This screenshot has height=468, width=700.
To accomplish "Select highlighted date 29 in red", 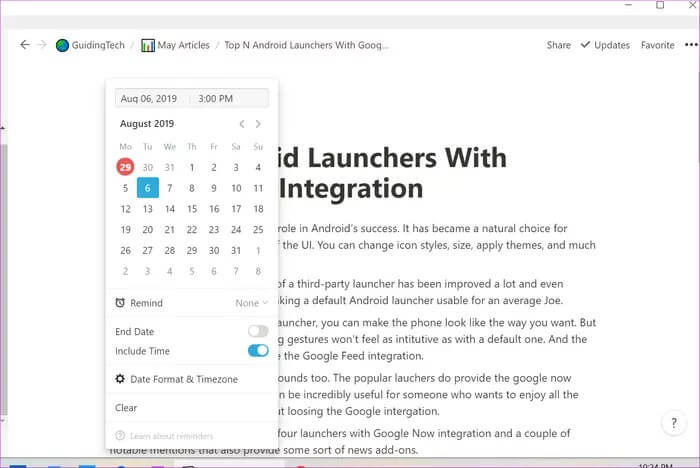I will pyautogui.click(x=125, y=167).
